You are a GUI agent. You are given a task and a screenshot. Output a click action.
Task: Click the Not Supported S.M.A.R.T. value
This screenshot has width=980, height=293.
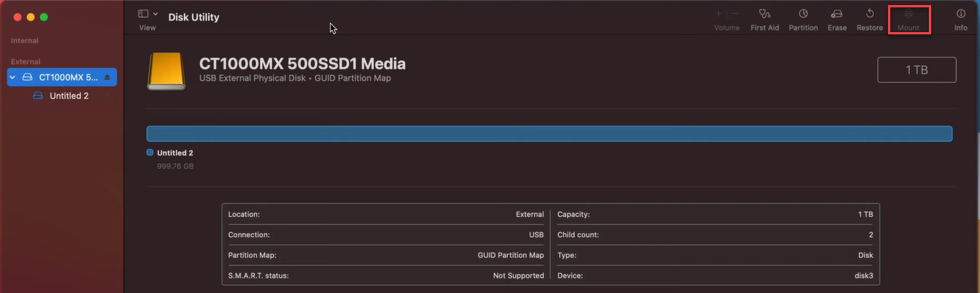point(518,275)
